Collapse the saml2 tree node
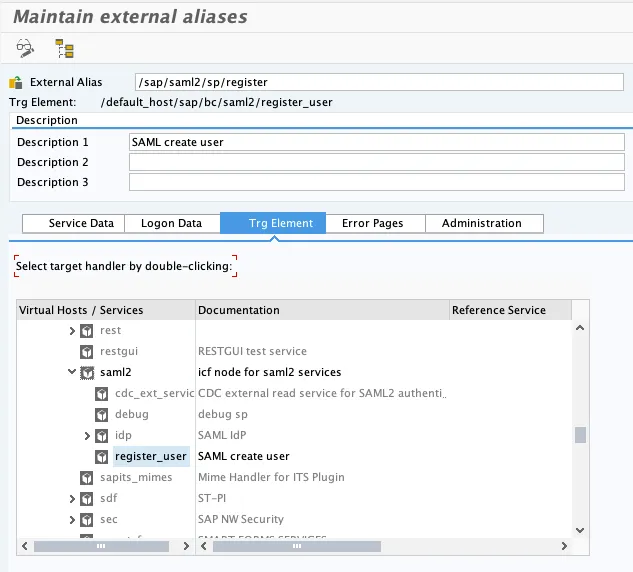The height and width of the screenshot is (572, 633). (x=72, y=372)
